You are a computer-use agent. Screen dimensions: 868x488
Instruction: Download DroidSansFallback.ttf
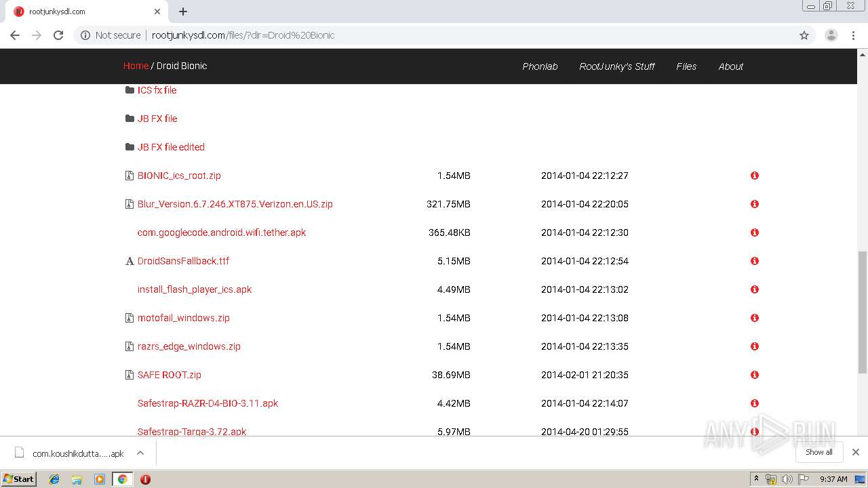[183, 261]
